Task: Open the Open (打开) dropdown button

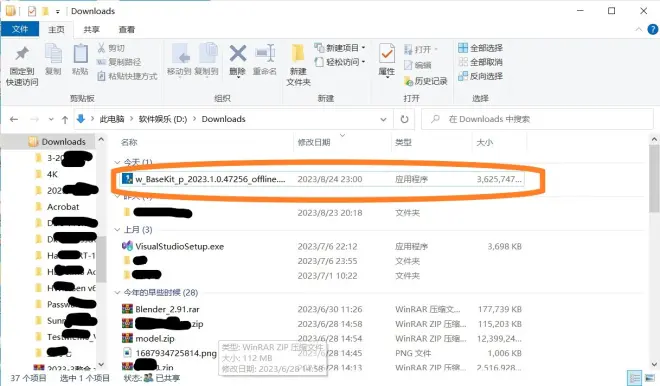Action: (x=421, y=49)
